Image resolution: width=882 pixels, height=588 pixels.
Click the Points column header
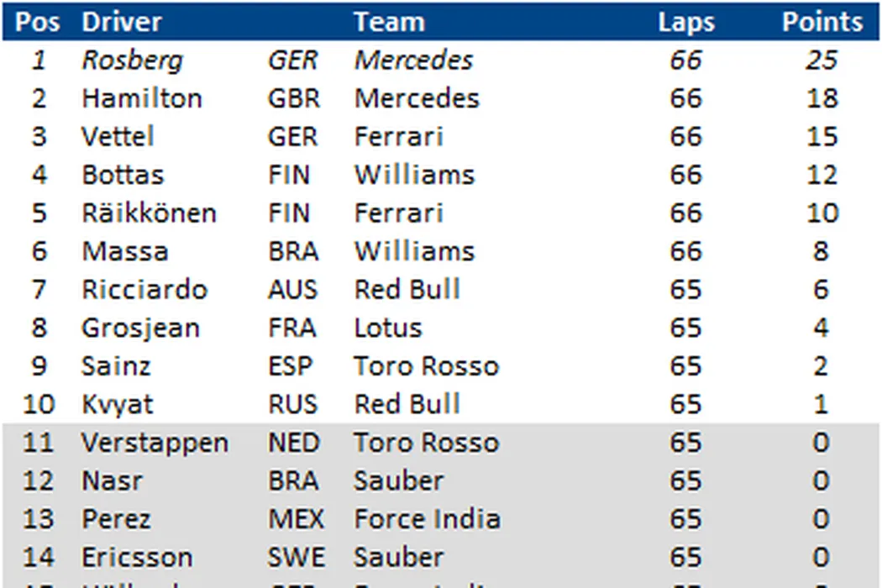(x=822, y=22)
